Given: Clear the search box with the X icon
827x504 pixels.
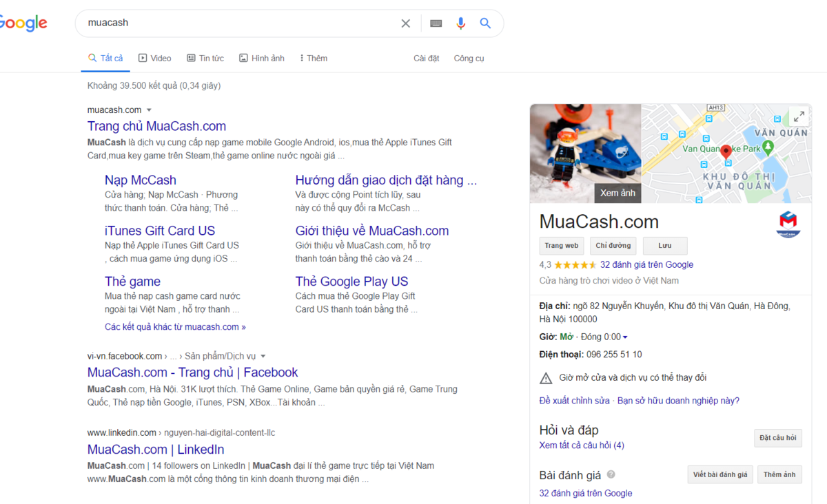Looking at the screenshot, I should [406, 23].
